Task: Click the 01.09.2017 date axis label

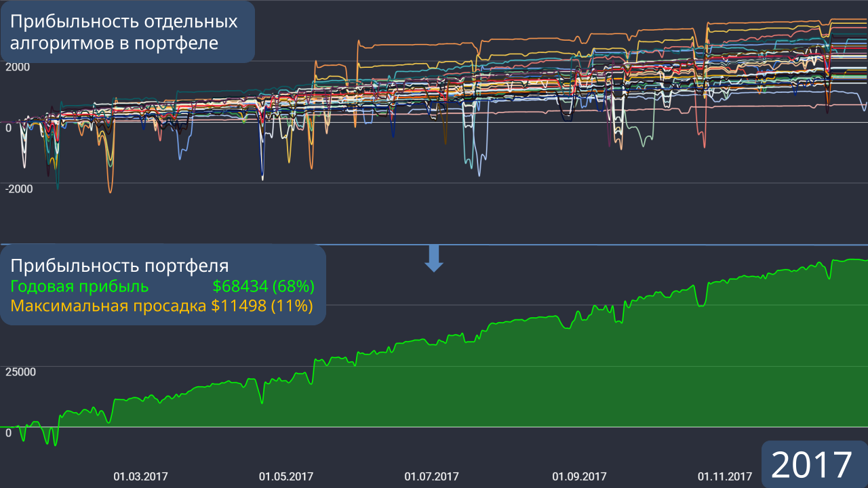Action: point(580,476)
